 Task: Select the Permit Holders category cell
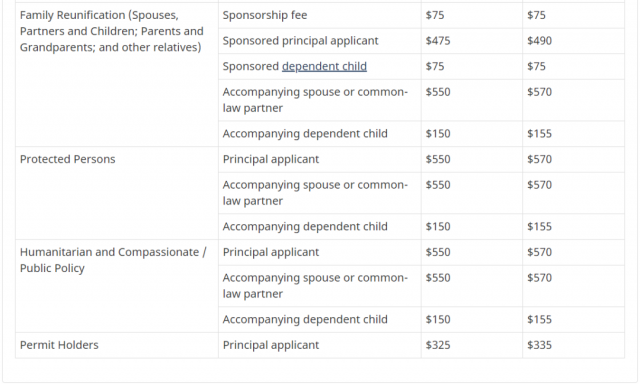tap(116, 345)
